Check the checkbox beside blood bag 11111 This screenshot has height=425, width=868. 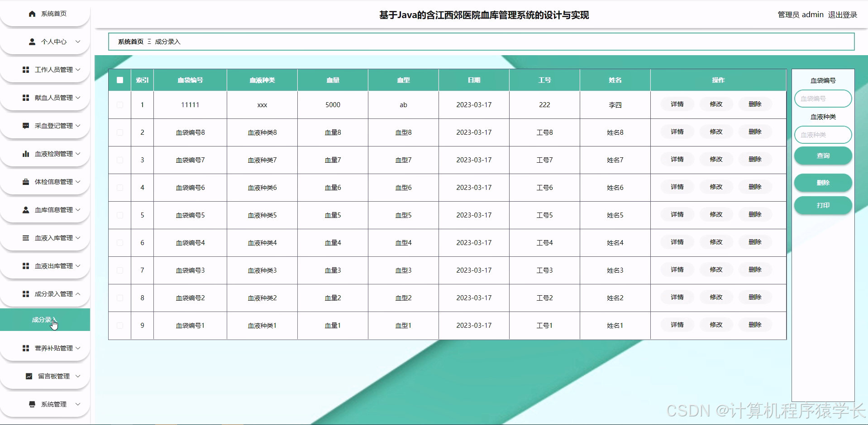click(119, 104)
